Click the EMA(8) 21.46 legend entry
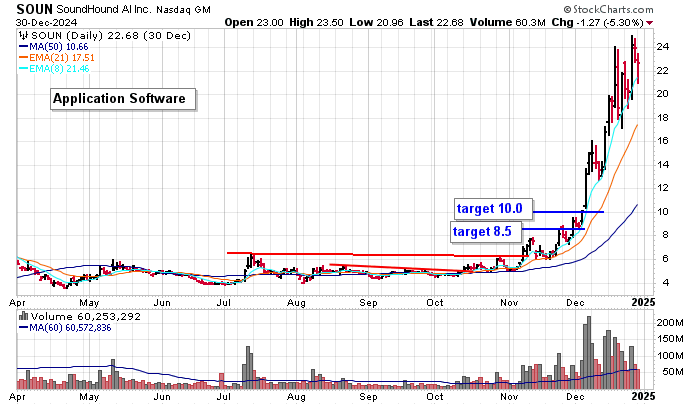This screenshot has width=700, height=405. pyautogui.click(x=54, y=69)
